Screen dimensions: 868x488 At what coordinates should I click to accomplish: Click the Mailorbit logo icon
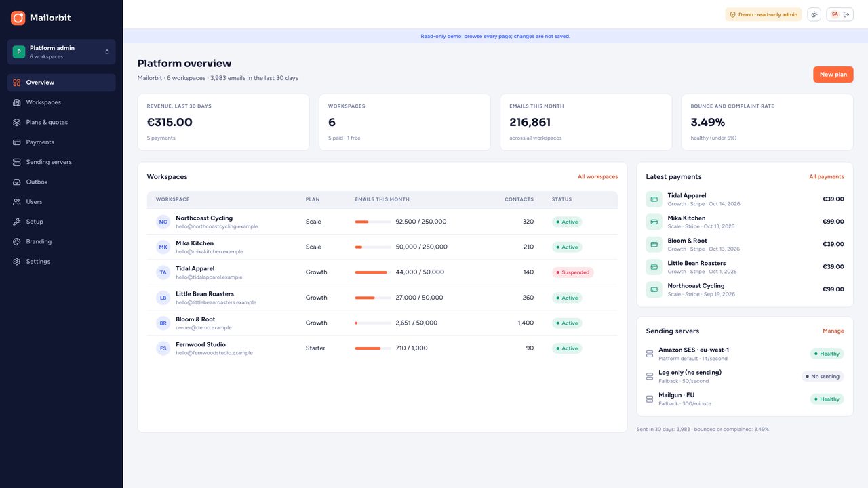(x=18, y=18)
